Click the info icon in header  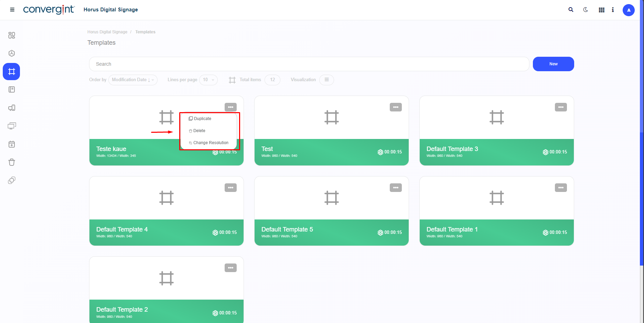coord(613,10)
